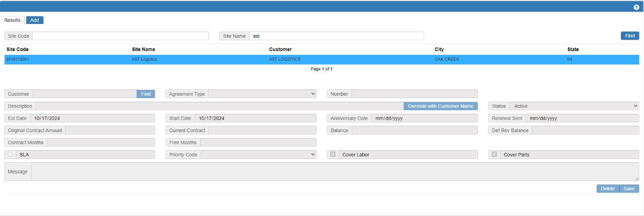Click the Save button
Viewport: 644px width, 216px height.
pyautogui.click(x=629, y=189)
